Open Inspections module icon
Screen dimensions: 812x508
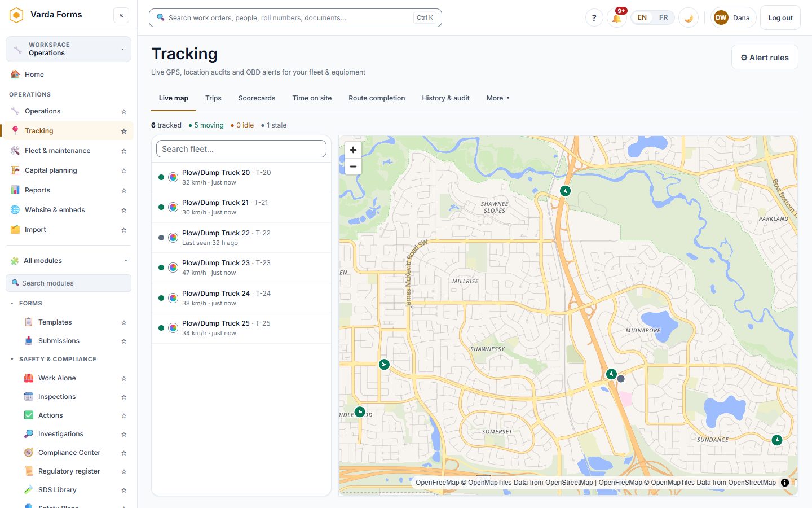[x=29, y=397]
